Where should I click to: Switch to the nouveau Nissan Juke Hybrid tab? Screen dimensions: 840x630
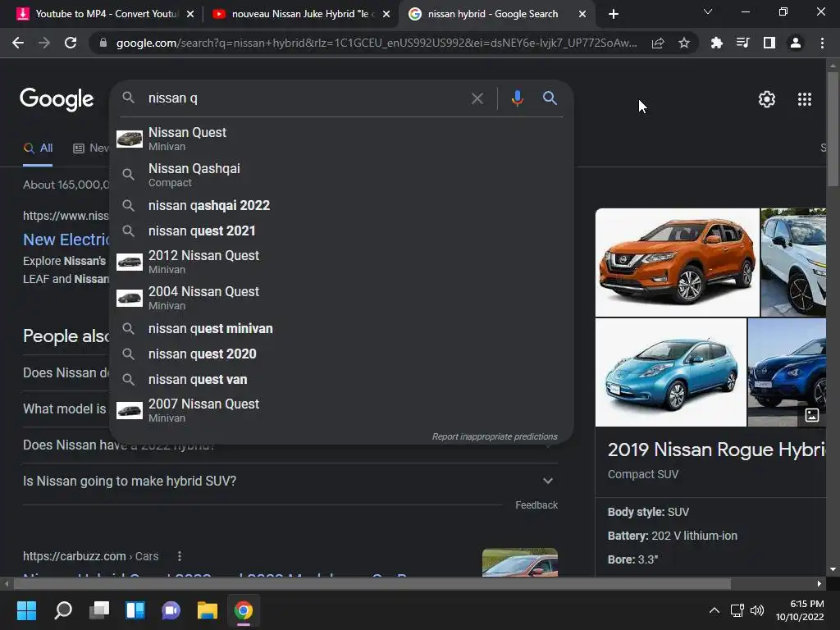(x=300, y=14)
